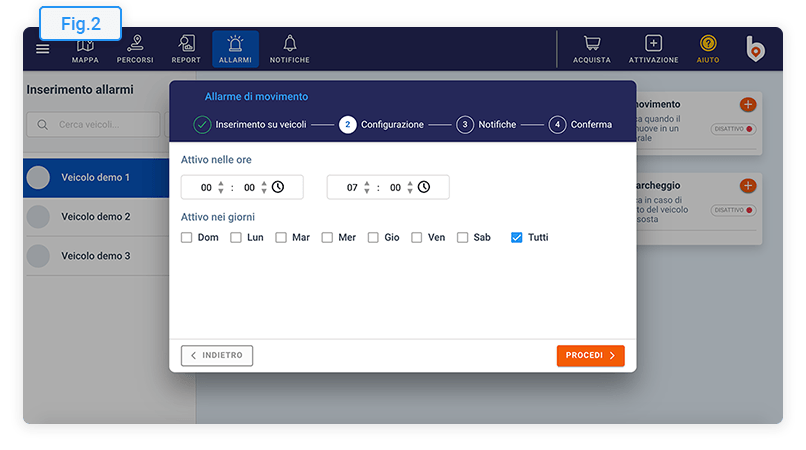Viewport: 806px width, 450px height.
Task: Toggle the Sab day checkbox
Action: pos(463,238)
